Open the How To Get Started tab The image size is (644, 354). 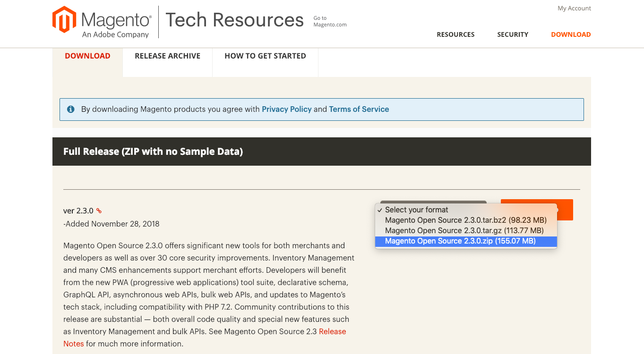click(265, 56)
